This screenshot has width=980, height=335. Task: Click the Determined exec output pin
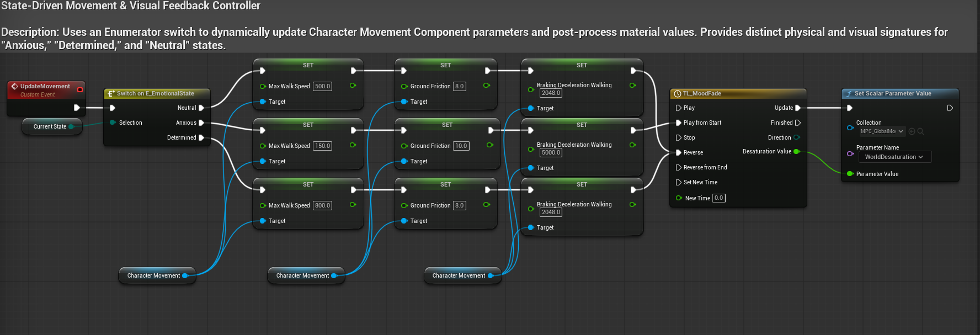pos(201,137)
